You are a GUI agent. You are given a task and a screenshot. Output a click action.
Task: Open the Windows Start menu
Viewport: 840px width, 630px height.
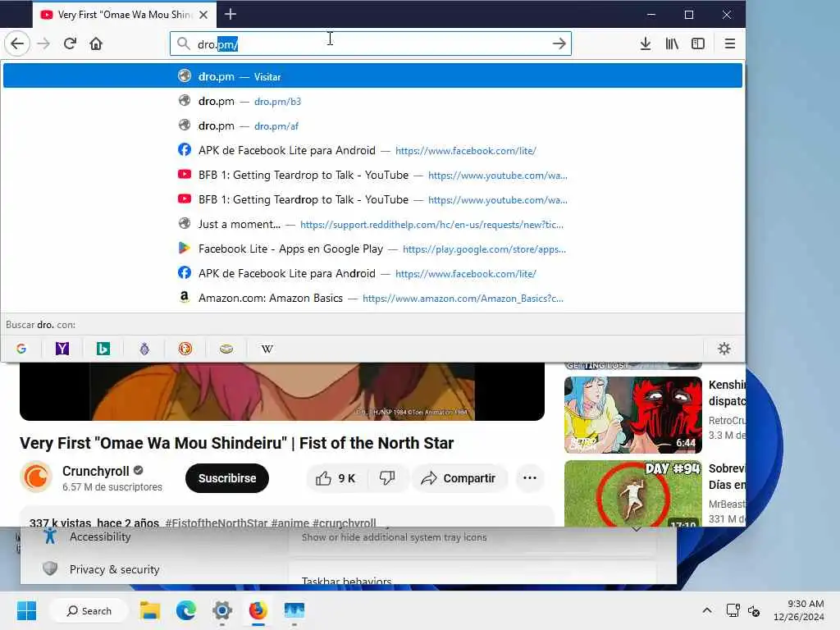(x=26, y=610)
